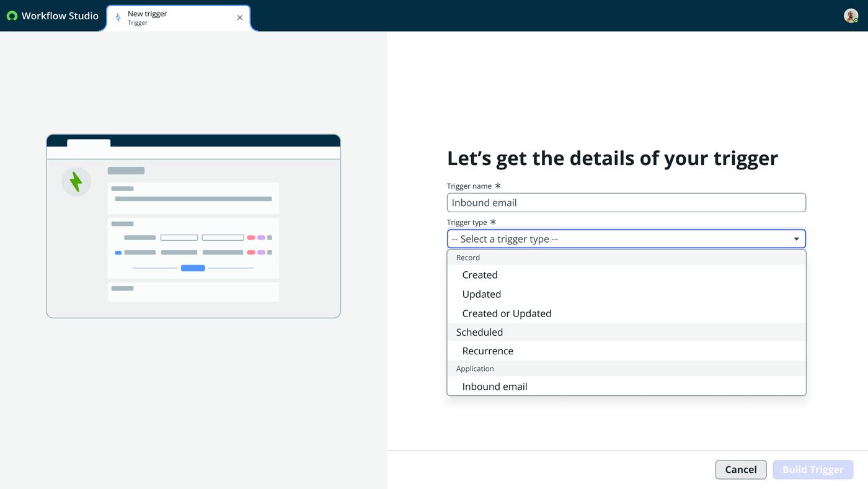Screen dimensions: 868x489
Task: Select Inbound email application trigger type
Action: 626,386
